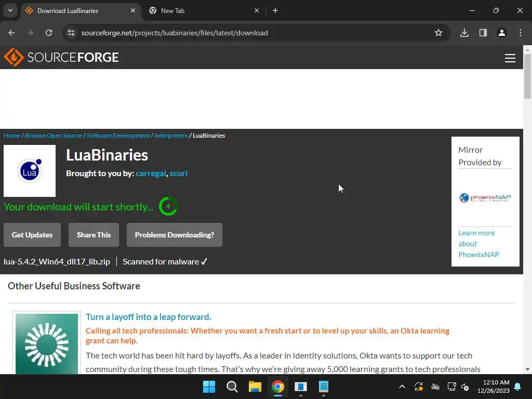Open carregal author profile link
Viewport: 532px width, 399px height.
point(151,174)
